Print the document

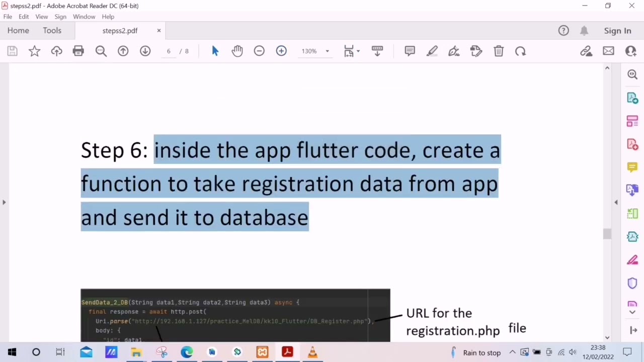click(x=78, y=51)
